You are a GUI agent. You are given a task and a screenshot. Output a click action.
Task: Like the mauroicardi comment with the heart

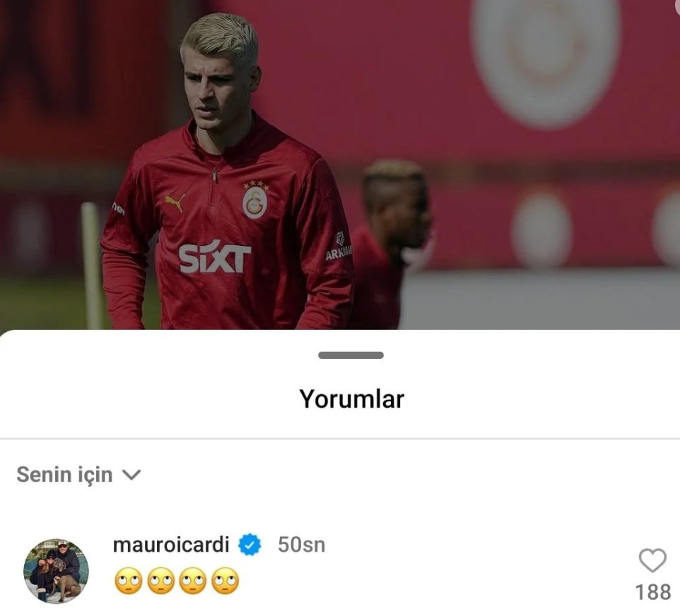click(x=652, y=560)
